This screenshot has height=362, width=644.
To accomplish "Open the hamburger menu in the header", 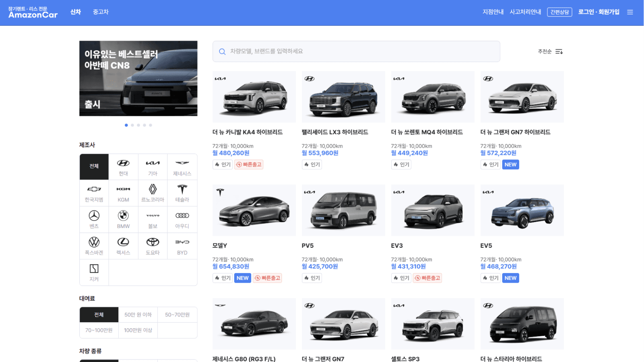I will coord(630,12).
